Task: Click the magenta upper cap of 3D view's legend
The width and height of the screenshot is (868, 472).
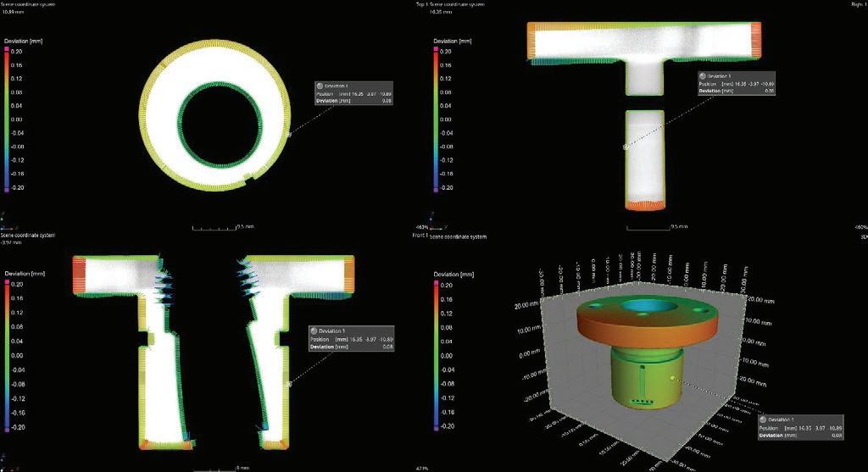Action: pyautogui.click(x=437, y=283)
